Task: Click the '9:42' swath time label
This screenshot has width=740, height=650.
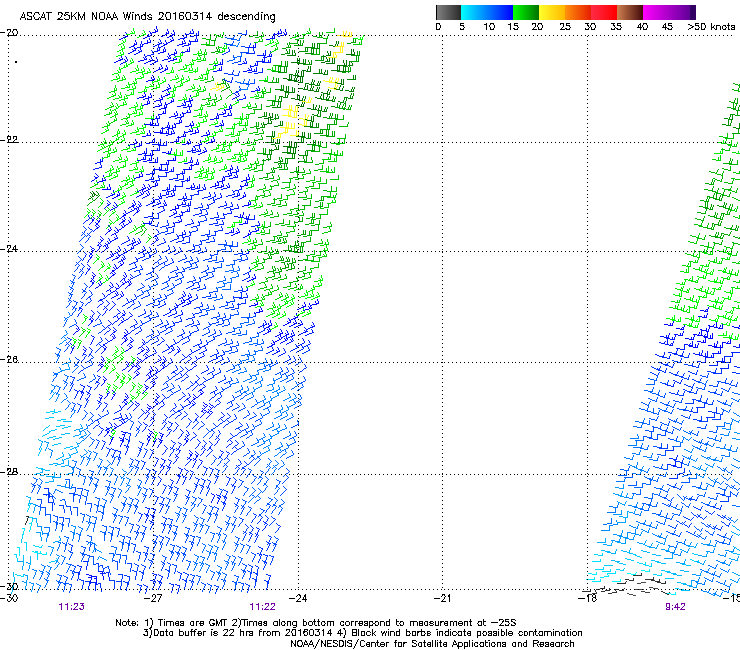Action: (675, 607)
